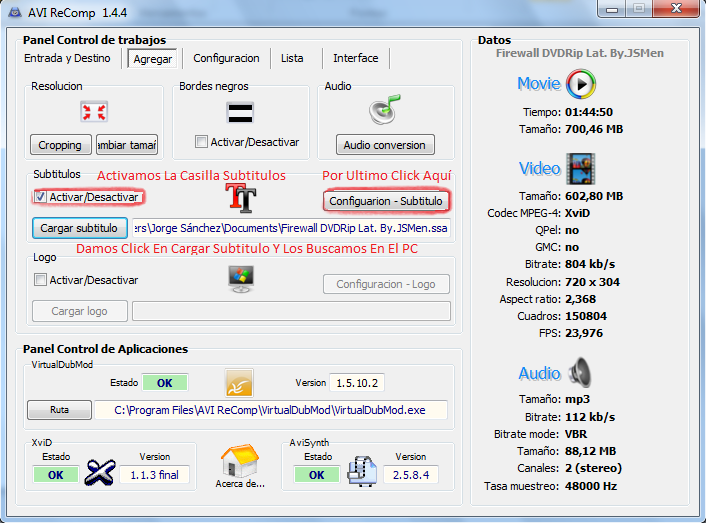
Task: Click the FPS 23,976 value
Action: 584,333
